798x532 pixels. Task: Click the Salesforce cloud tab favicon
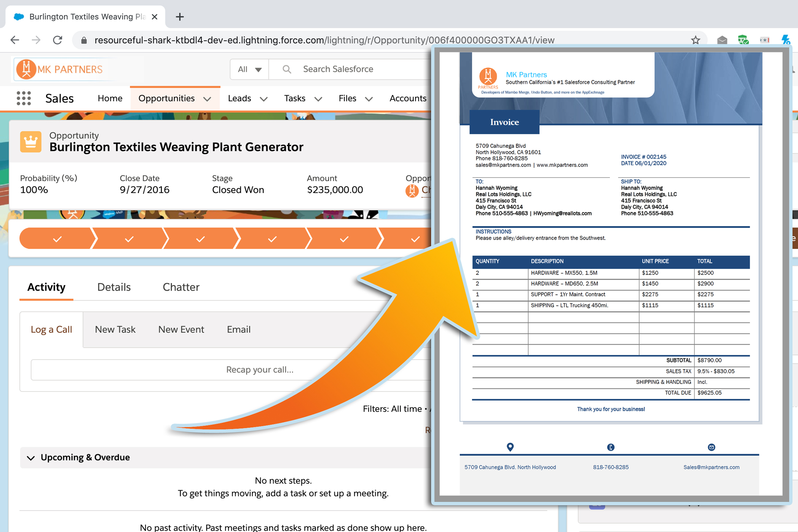(19, 17)
